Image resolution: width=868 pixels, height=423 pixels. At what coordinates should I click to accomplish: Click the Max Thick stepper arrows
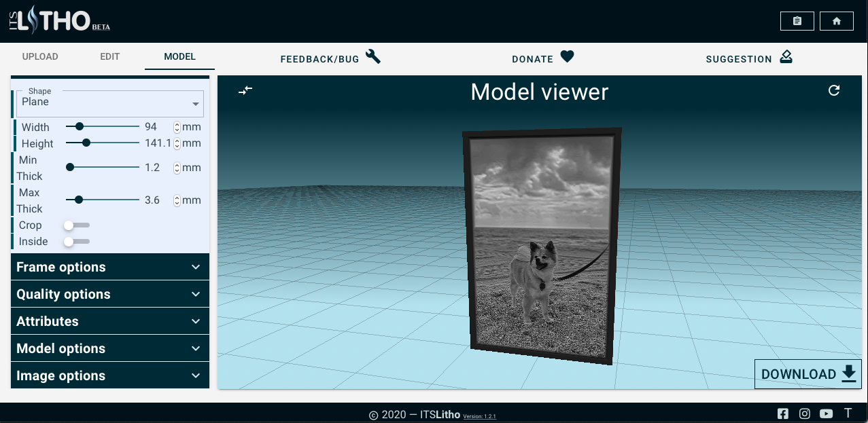click(177, 200)
